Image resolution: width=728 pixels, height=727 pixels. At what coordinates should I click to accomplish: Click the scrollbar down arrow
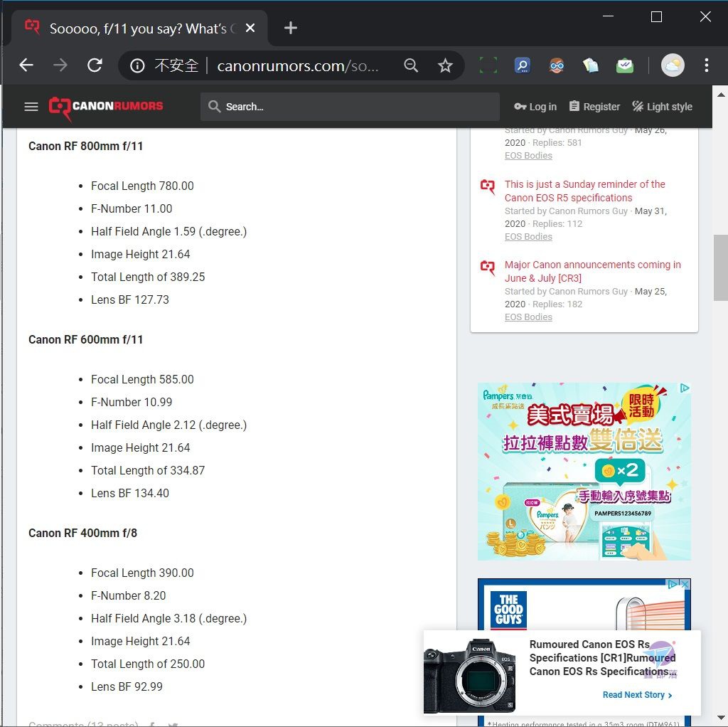(x=721, y=718)
